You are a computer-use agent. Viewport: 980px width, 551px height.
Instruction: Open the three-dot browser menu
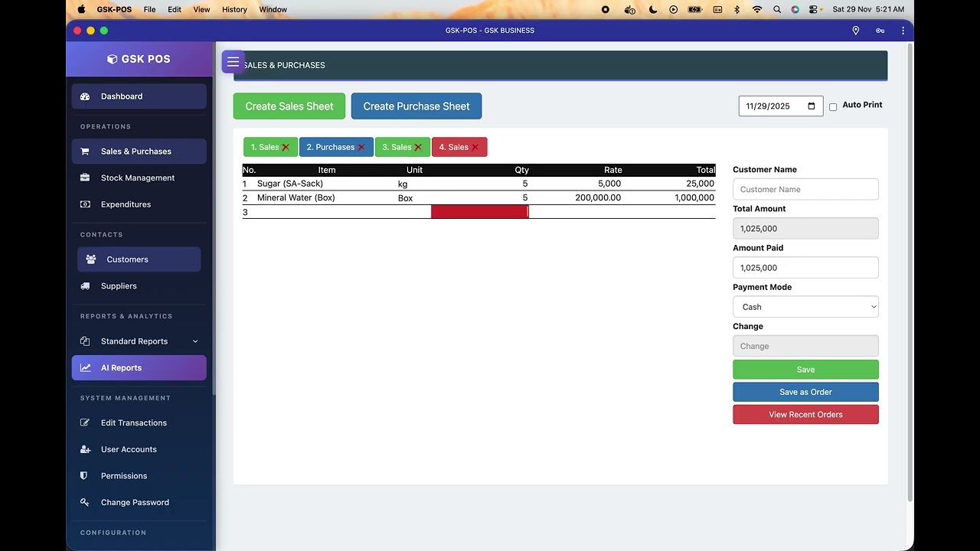click(x=903, y=31)
